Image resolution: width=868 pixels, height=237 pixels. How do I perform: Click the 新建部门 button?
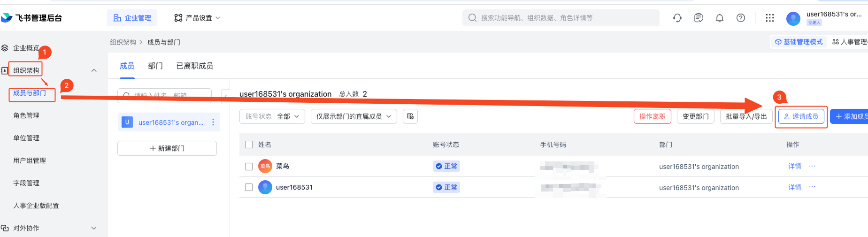click(x=167, y=148)
